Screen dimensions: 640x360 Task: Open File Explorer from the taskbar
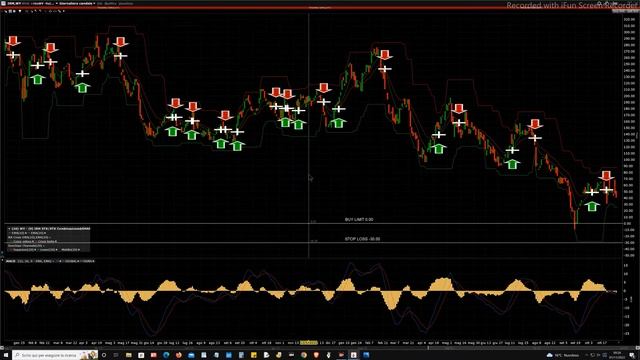[129, 356]
